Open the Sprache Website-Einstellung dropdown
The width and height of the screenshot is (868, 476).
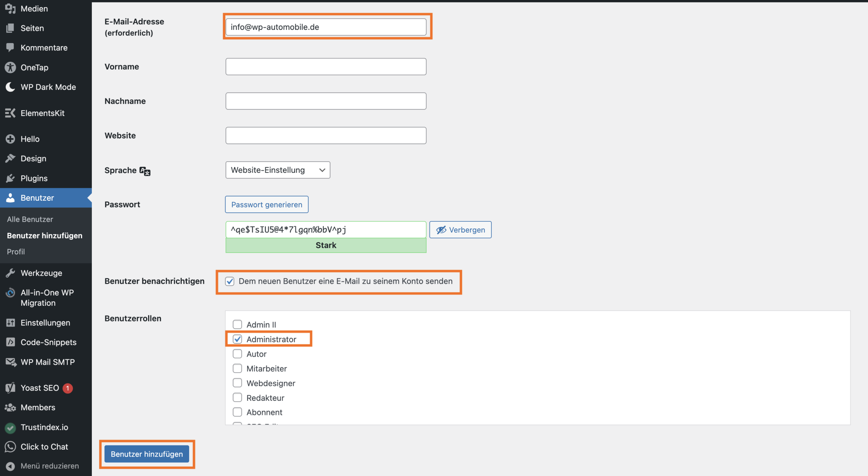click(x=278, y=170)
